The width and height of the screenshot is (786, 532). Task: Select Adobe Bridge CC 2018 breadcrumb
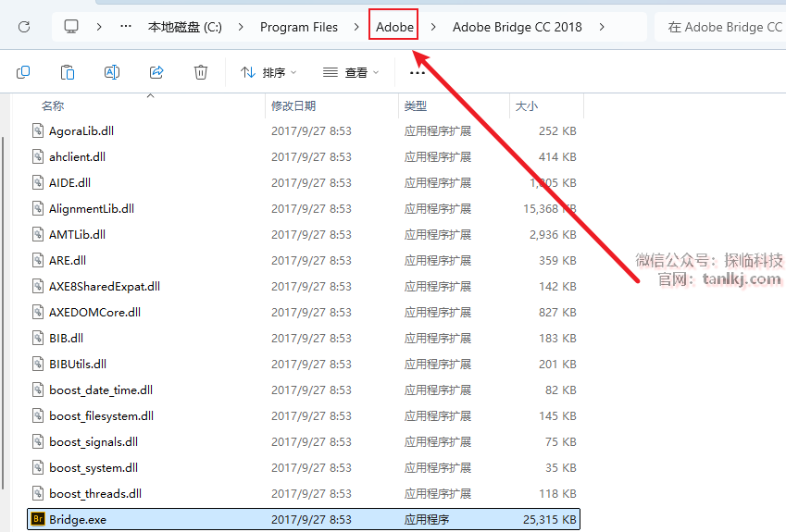click(518, 27)
